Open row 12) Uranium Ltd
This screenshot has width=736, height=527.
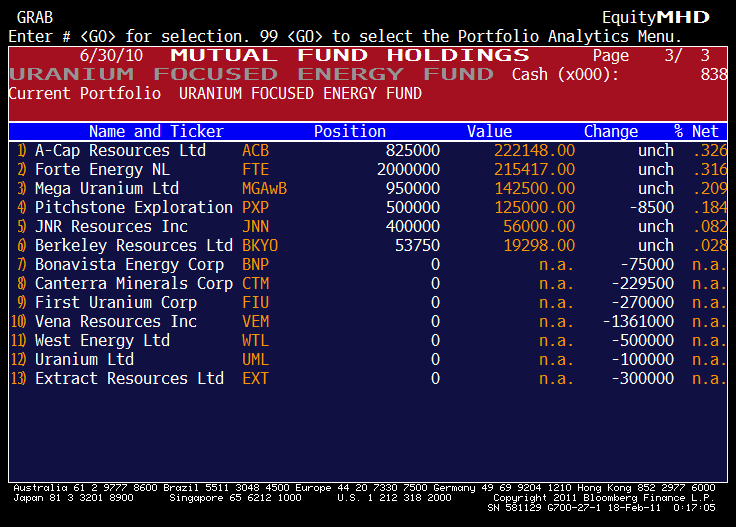coord(368,359)
